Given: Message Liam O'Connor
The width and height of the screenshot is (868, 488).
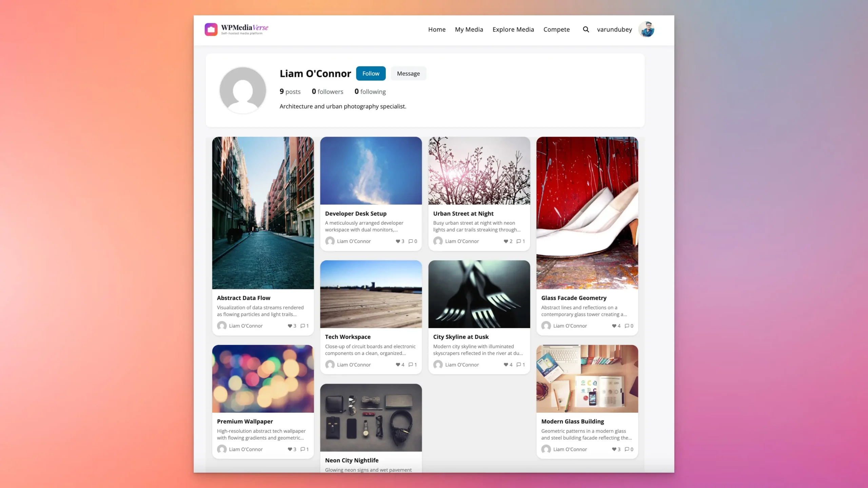Looking at the screenshot, I should 408,73.
